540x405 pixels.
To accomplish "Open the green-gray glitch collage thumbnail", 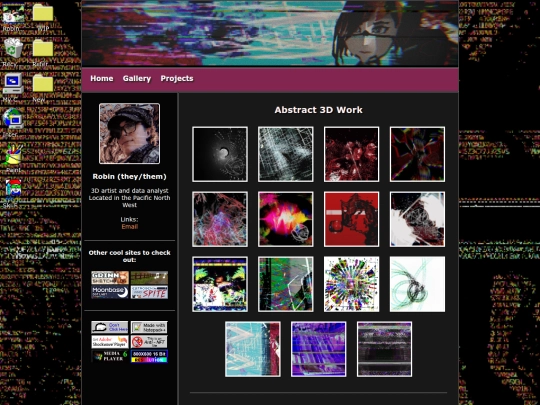I will [285, 284].
